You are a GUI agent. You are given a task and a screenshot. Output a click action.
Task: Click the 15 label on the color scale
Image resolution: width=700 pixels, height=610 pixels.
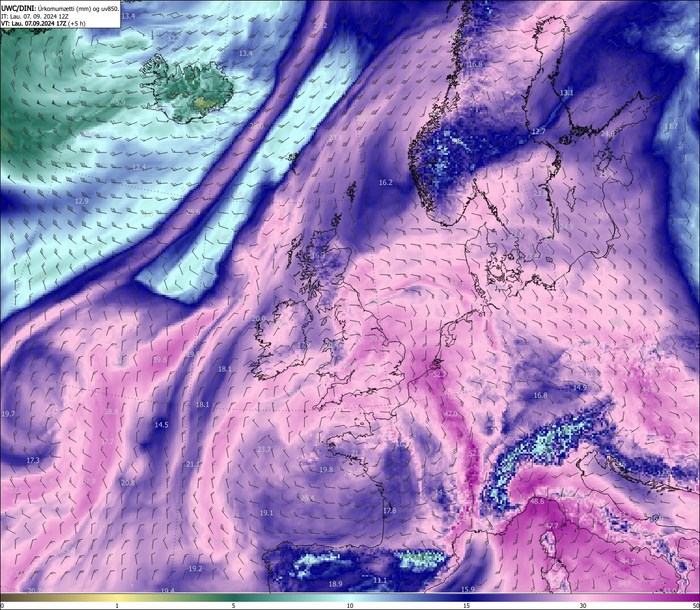(466, 606)
